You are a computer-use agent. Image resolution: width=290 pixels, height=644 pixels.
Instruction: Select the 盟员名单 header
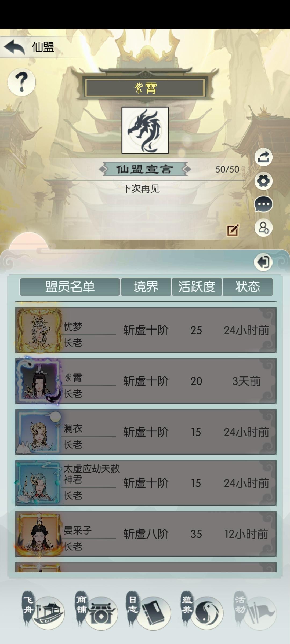pos(70,287)
